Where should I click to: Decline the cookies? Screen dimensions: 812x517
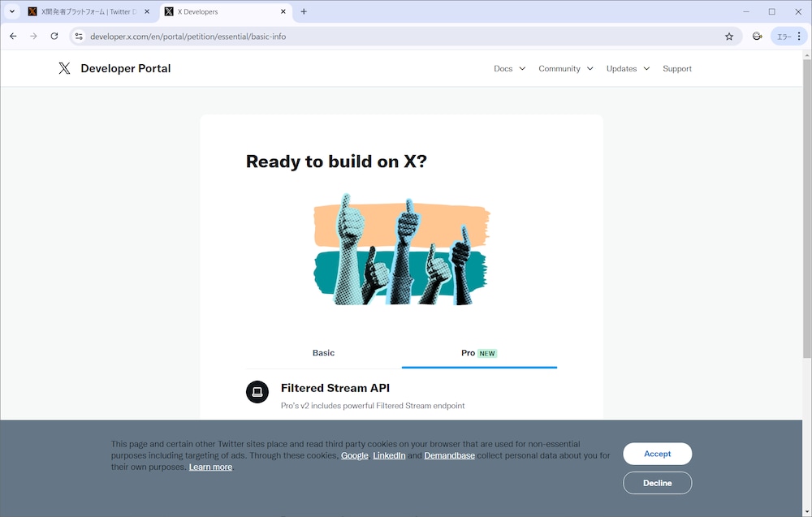(x=657, y=483)
